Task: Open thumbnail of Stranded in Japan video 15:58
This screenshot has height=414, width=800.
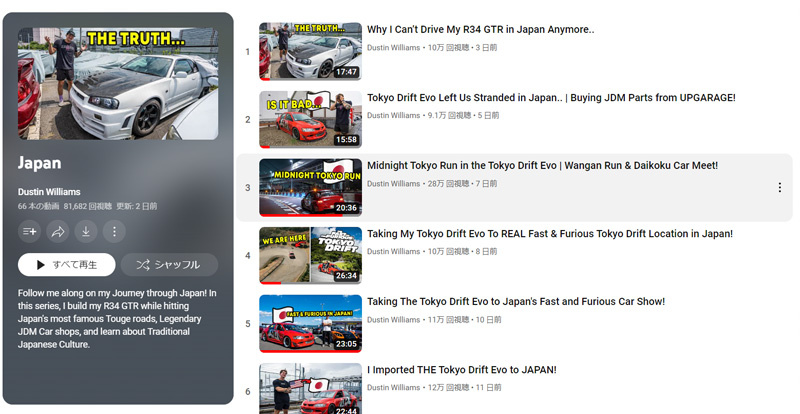Action: [310, 119]
